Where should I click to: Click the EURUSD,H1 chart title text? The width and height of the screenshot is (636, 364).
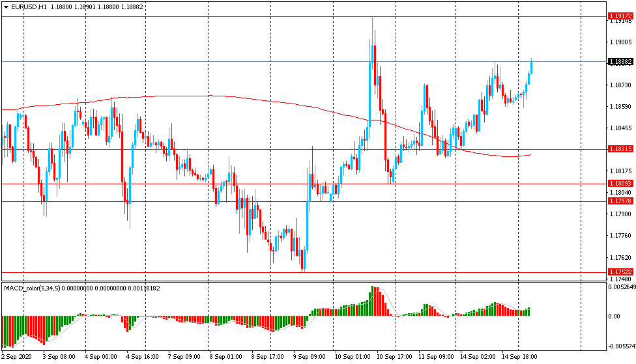pos(29,7)
